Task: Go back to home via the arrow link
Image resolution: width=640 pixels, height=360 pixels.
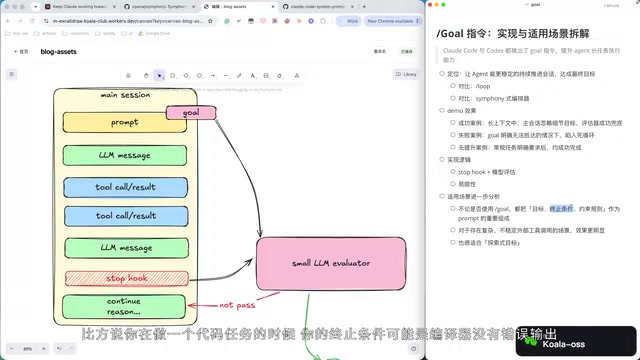Action: click(21, 51)
